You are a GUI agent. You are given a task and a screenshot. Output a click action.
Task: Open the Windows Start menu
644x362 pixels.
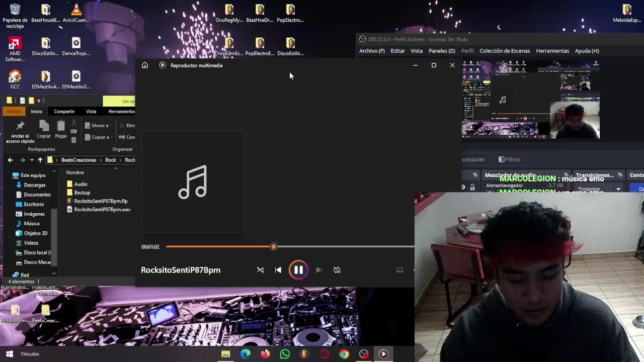point(9,354)
